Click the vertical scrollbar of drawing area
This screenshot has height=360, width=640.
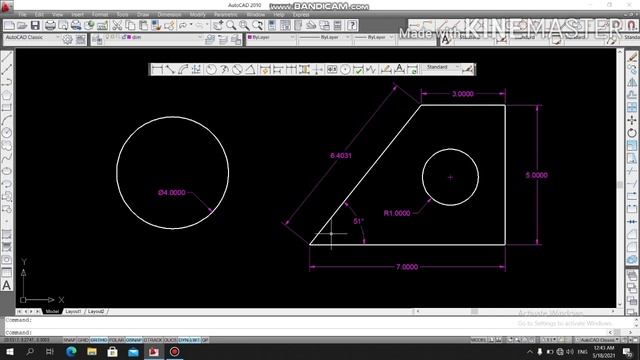tap(620, 179)
